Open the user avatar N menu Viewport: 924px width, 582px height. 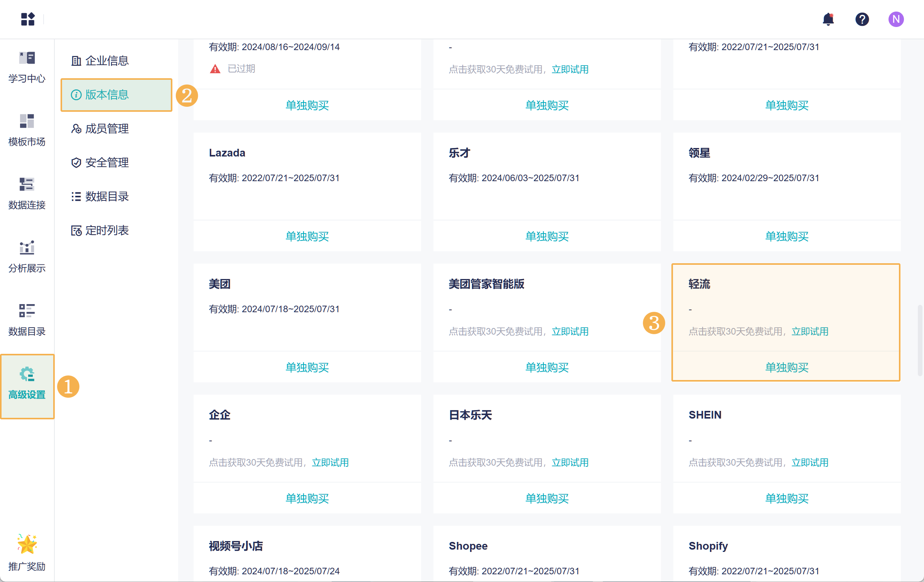896,19
